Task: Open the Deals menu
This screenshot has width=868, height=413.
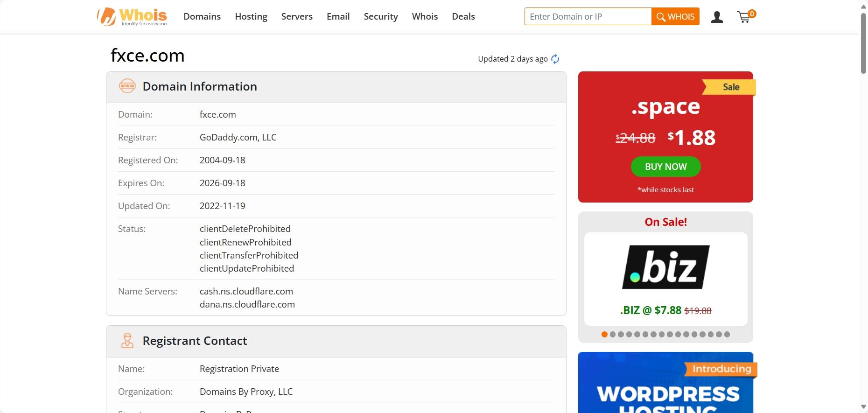Action: pyautogui.click(x=463, y=16)
